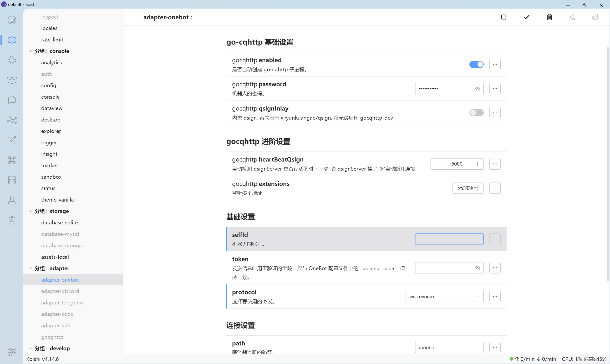Show the gocqhttp.password with eye icon
The width and height of the screenshot is (610, 364).
click(477, 89)
